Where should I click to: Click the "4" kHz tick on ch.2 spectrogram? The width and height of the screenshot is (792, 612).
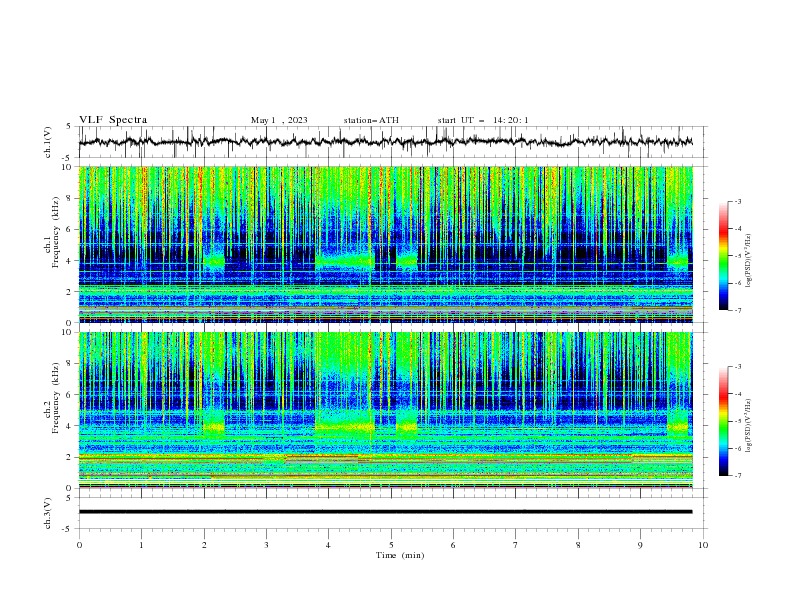[70, 426]
